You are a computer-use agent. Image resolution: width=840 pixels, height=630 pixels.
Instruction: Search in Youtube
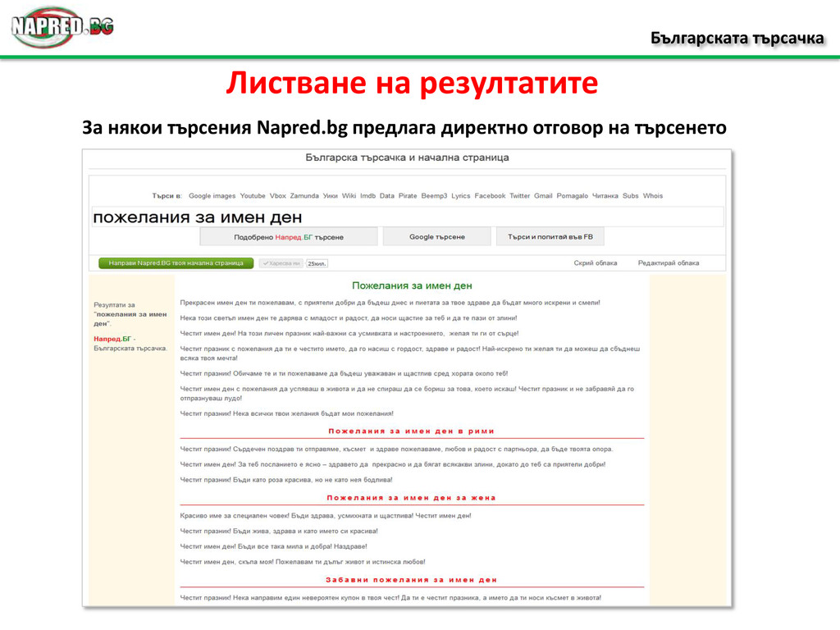[x=253, y=196]
